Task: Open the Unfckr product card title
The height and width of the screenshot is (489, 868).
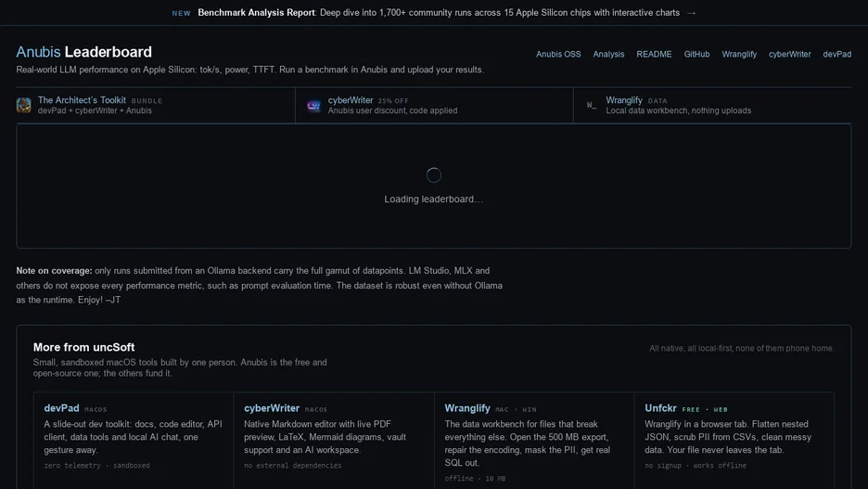Action: click(660, 408)
